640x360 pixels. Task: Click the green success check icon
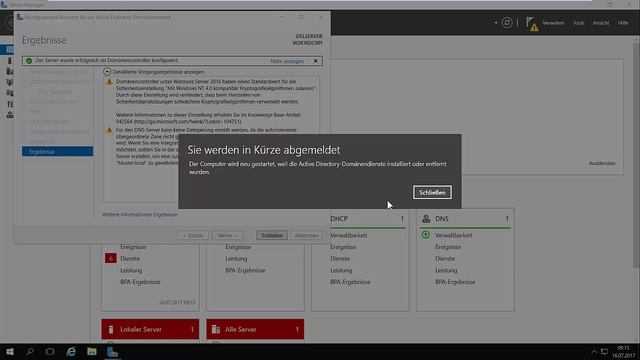pos(29,61)
